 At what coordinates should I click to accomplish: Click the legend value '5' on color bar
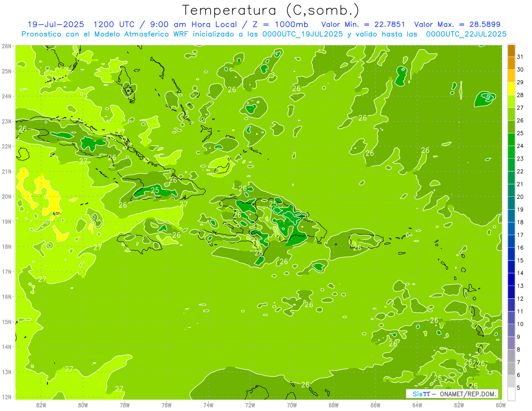pyautogui.click(x=519, y=388)
